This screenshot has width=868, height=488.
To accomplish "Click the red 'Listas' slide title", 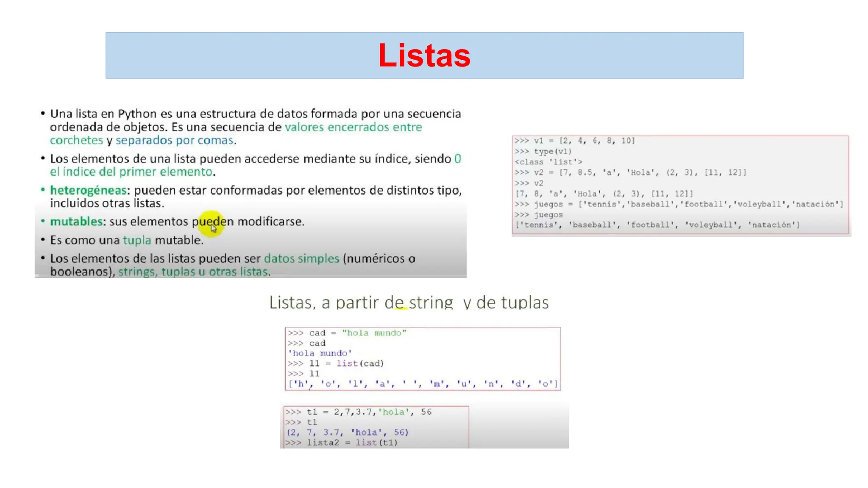I will pos(424,55).
